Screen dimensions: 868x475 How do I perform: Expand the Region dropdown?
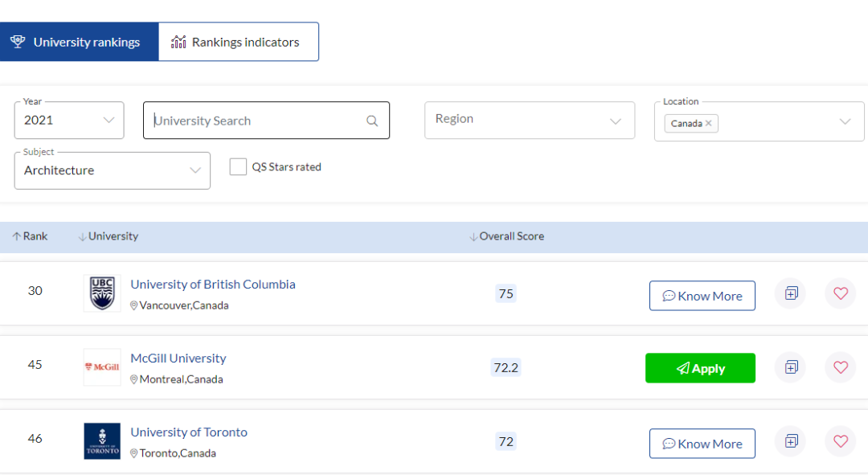pos(530,120)
